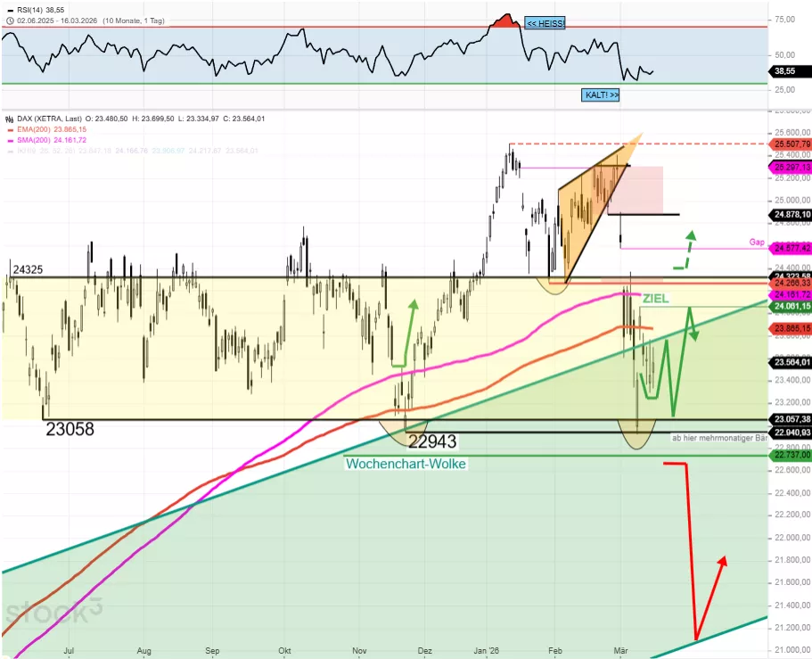Click the HEISS! overbought label
The image size is (812, 659).
[545, 23]
